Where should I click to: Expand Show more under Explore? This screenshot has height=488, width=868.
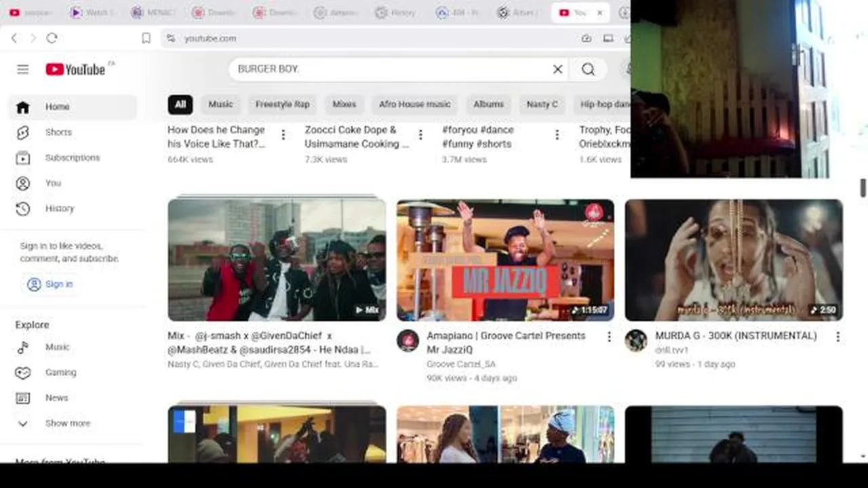click(73, 424)
